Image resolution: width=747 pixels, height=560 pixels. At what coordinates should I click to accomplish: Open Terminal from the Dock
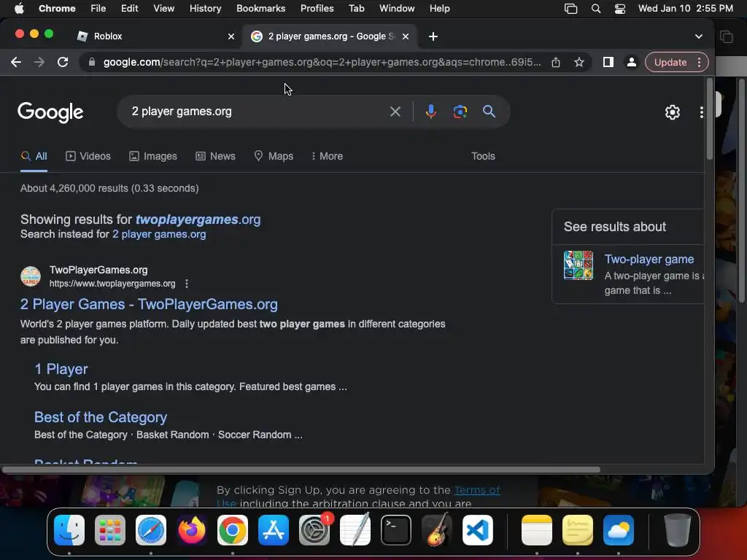396,530
